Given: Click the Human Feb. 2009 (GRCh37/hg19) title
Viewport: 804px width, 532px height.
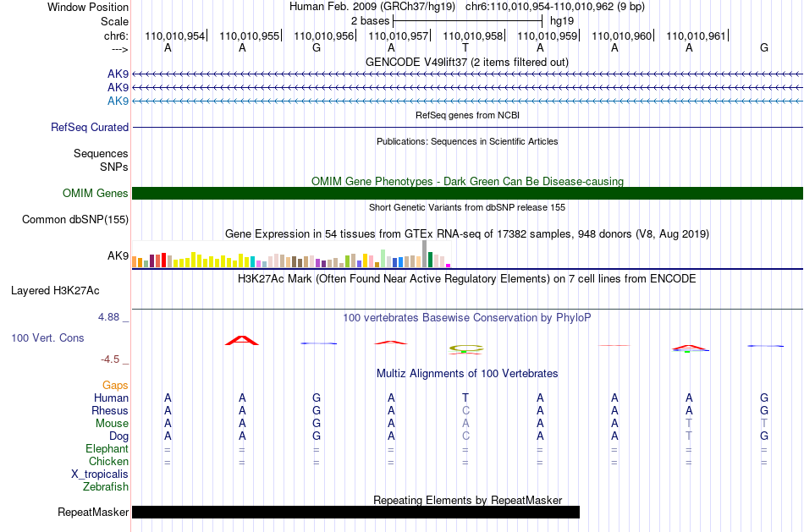Looking at the screenshot, I should coord(372,7).
